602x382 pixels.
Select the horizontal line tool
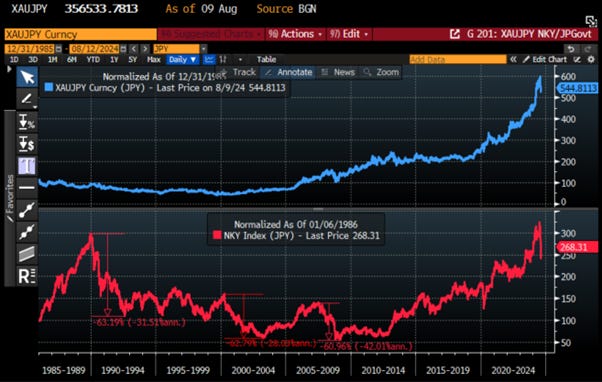(x=27, y=188)
